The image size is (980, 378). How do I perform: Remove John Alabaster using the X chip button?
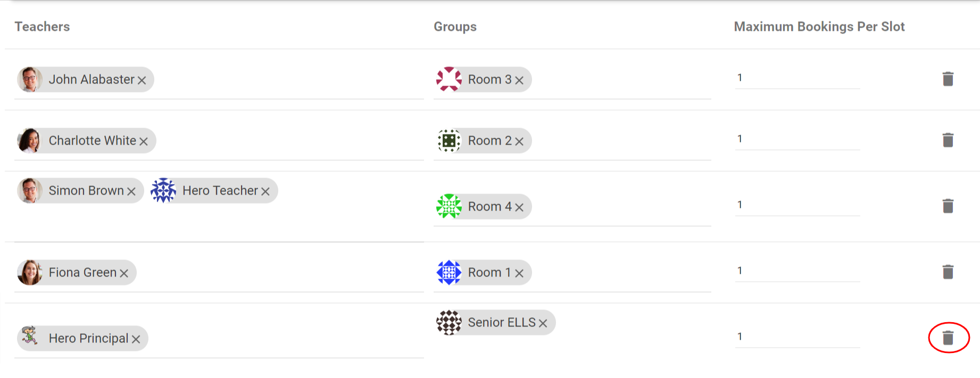point(142,80)
